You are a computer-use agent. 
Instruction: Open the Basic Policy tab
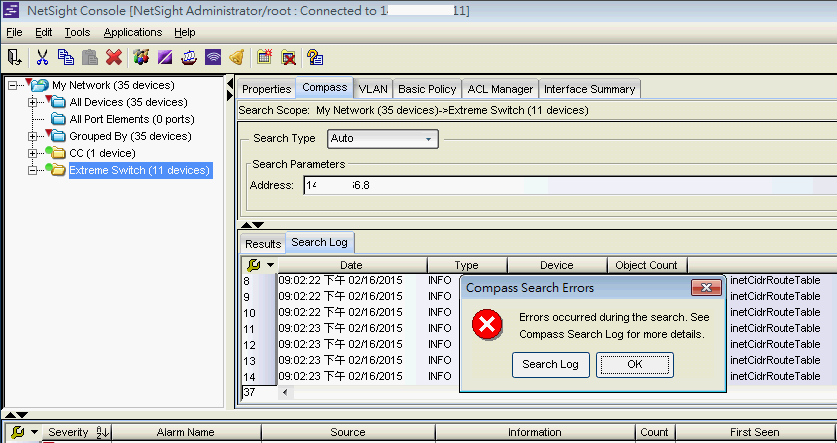[x=427, y=89]
